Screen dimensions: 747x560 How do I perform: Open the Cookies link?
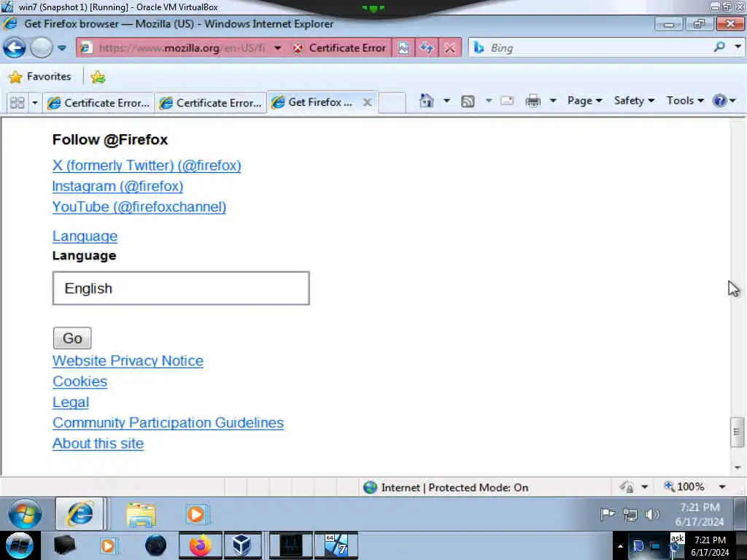80,381
